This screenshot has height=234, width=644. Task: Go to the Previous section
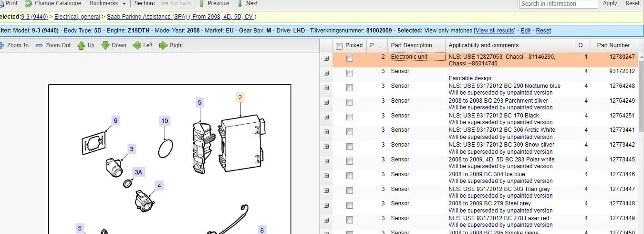[214, 3]
